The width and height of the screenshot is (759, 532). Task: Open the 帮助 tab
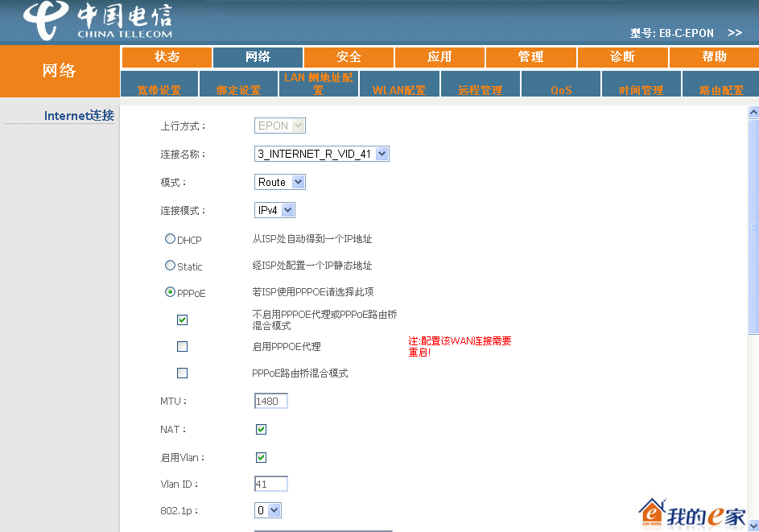pyautogui.click(x=714, y=57)
